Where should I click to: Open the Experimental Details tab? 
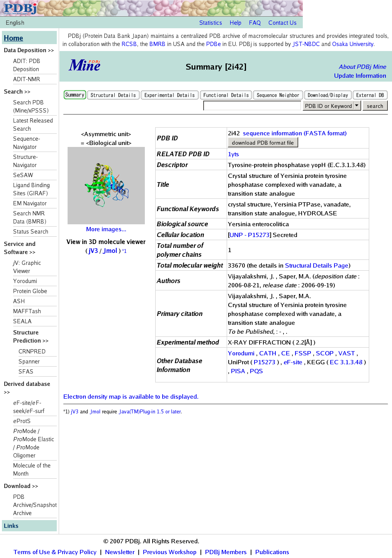tap(170, 95)
